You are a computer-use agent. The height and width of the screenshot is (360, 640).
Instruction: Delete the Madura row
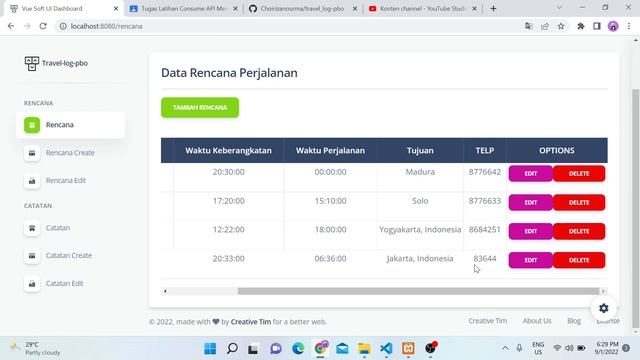579,173
